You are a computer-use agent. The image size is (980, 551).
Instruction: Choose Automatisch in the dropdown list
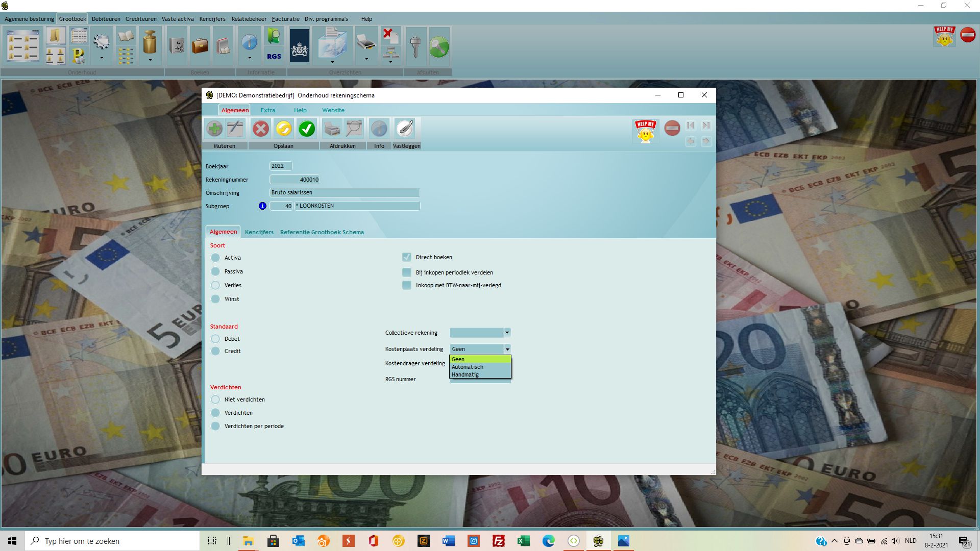pos(480,367)
